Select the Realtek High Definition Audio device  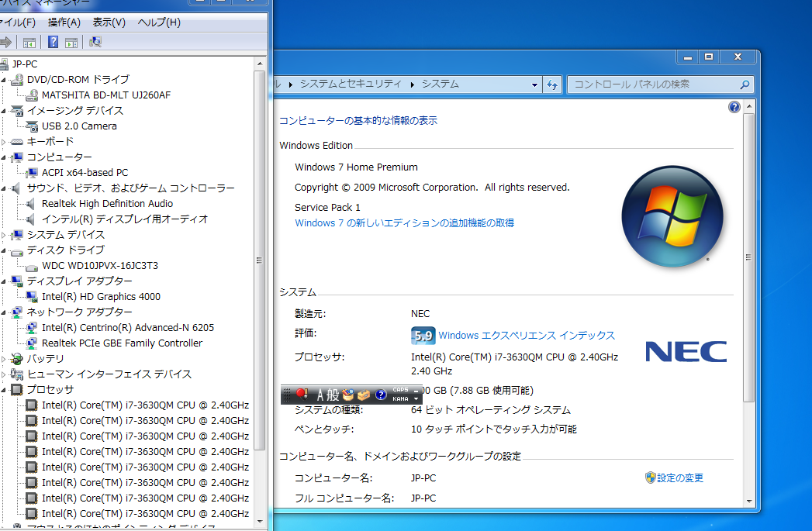tap(107, 203)
